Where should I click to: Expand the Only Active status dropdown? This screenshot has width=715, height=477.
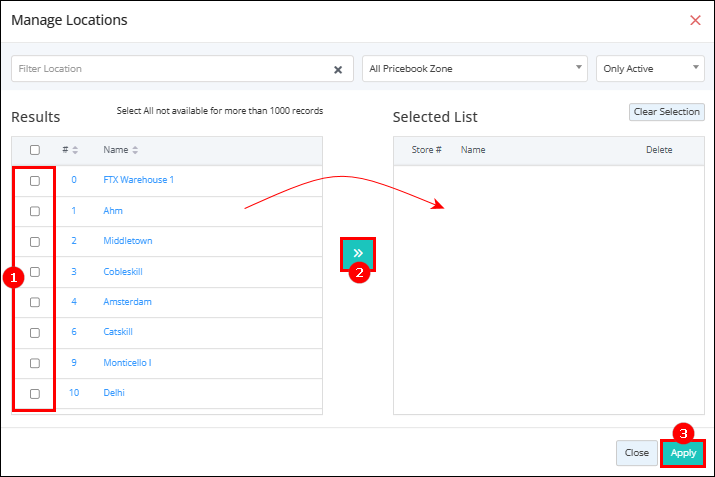point(650,69)
